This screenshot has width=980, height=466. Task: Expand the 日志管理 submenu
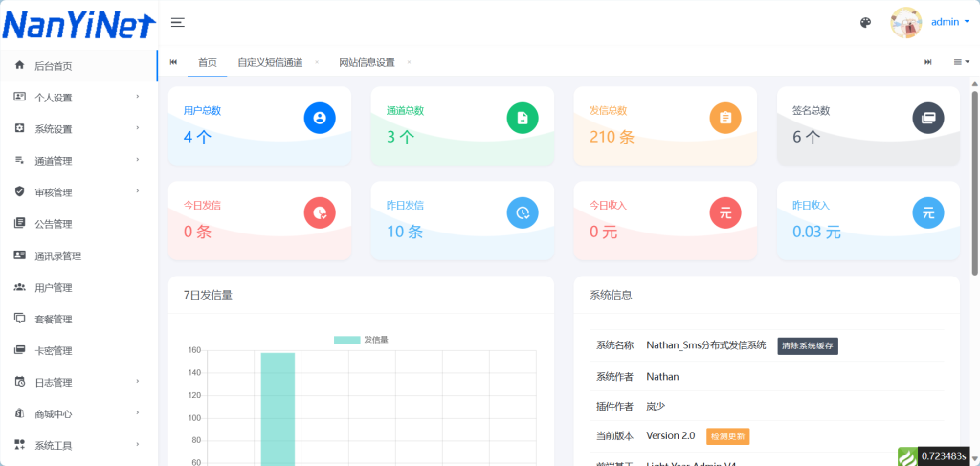(x=138, y=382)
